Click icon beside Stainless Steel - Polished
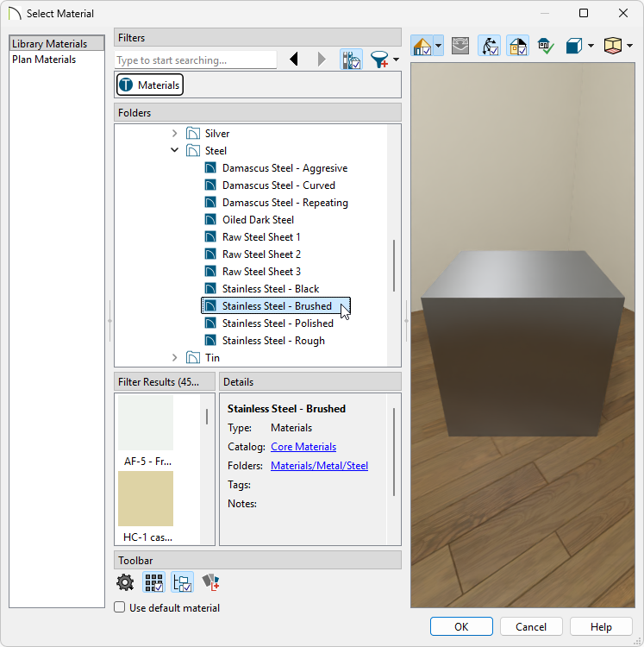This screenshot has height=647, width=644. pyautogui.click(x=210, y=323)
